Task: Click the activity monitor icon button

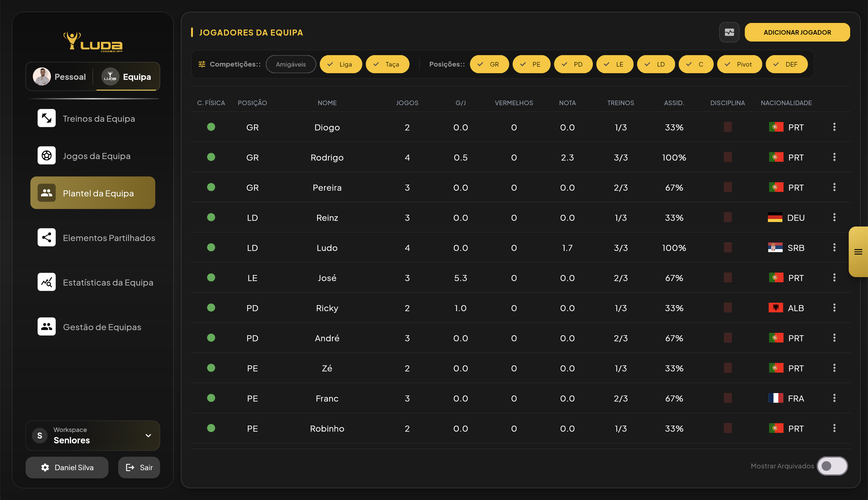Action: (729, 32)
